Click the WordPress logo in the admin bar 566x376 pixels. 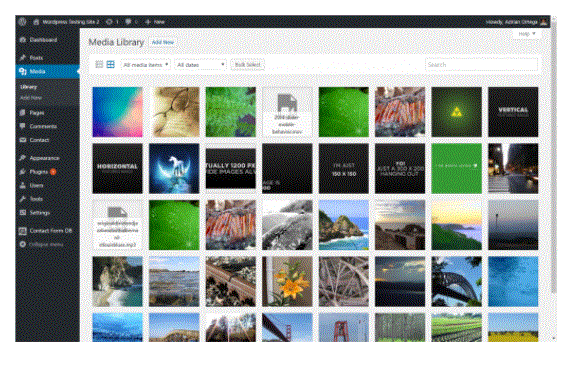[22, 22]
